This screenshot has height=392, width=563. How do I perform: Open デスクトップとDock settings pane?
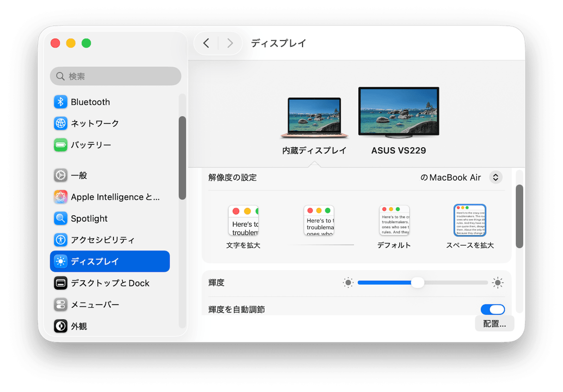[x=110, y=283]
